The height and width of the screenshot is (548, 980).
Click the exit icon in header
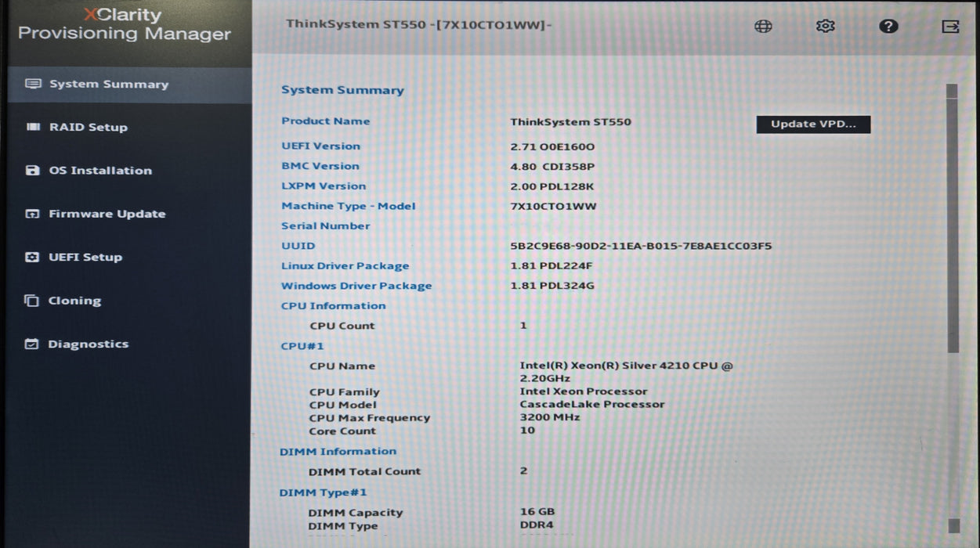pyautogui.click(x=950, y=26)
